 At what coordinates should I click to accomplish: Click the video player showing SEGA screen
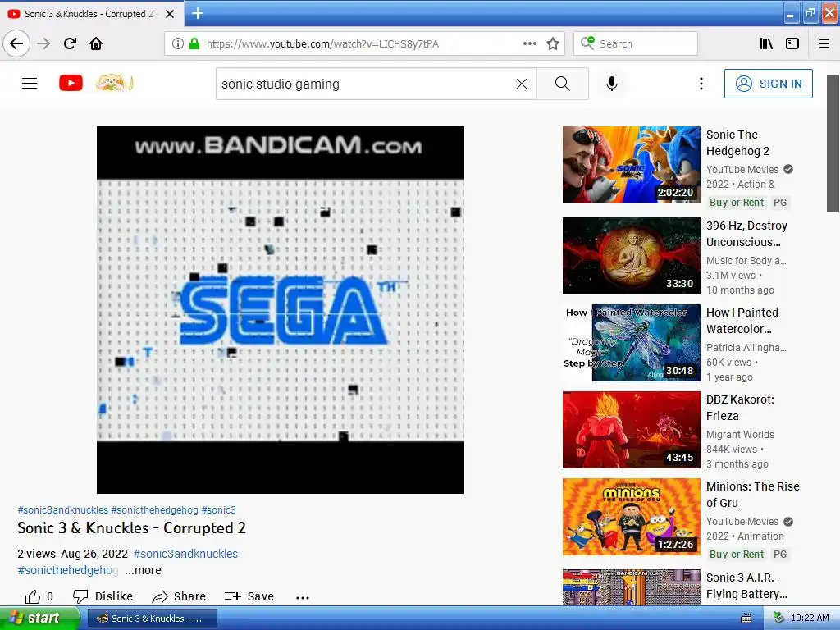(281, 309)
